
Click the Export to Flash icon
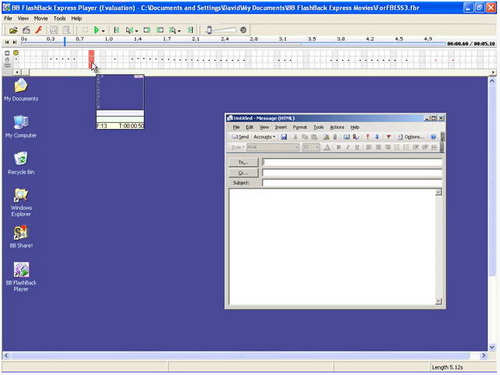coord(39,30)
